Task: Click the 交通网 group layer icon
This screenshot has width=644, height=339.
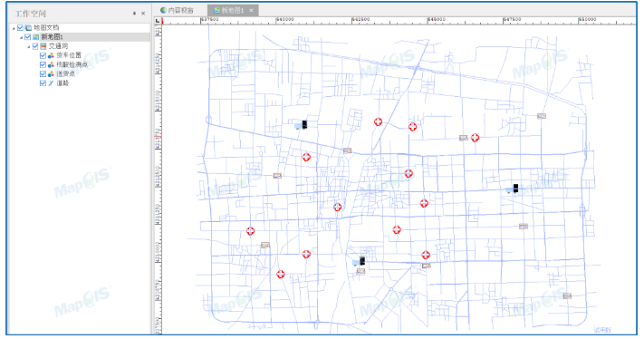Action: (43, 46)
